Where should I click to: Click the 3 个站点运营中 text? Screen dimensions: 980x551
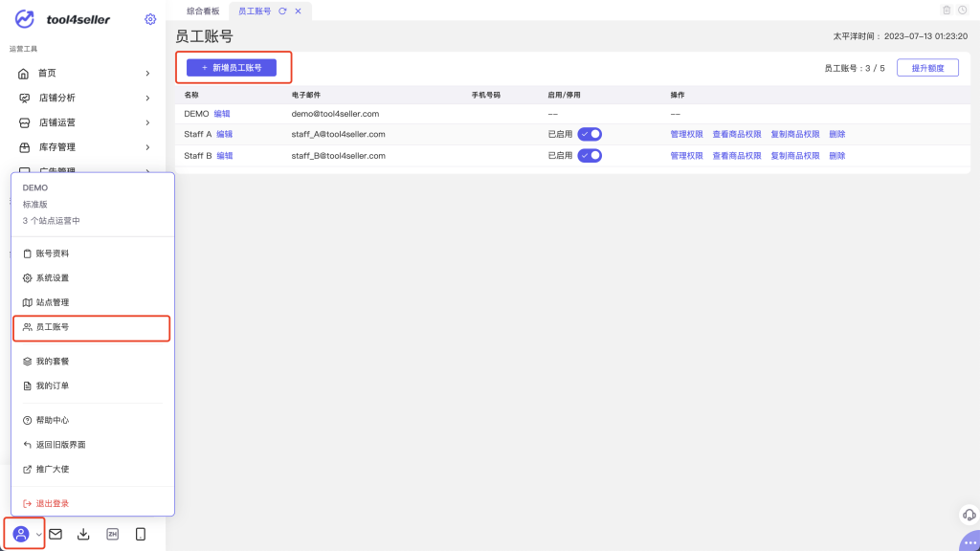(52, 221)
